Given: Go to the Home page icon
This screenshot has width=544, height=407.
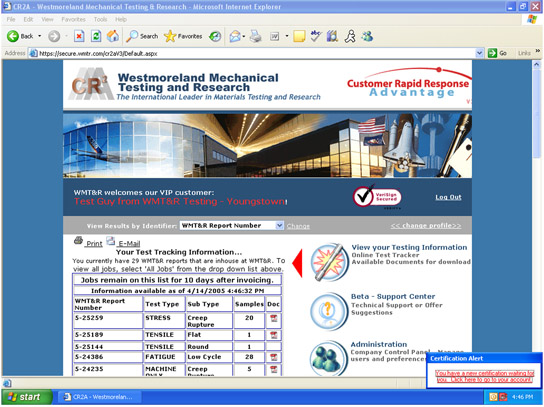Looking at the screenshot, I should point(112,36).
